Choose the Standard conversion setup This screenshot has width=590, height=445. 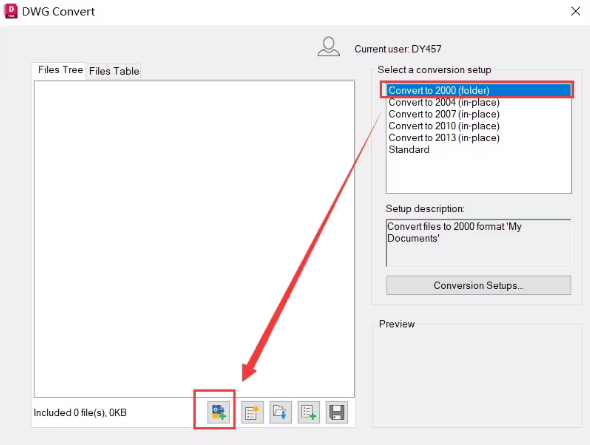point(409,150)
